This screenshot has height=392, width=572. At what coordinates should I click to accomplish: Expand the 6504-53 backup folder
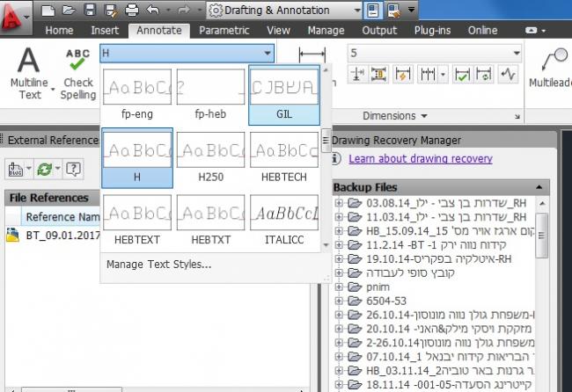pyautogui.click(x=339, y=301)
